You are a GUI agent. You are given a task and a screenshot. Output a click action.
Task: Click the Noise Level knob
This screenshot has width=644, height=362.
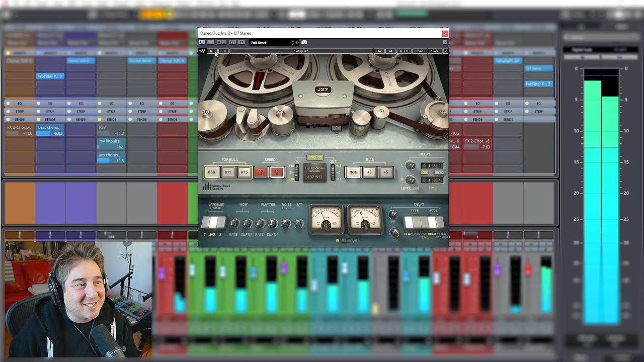[286, 223]
